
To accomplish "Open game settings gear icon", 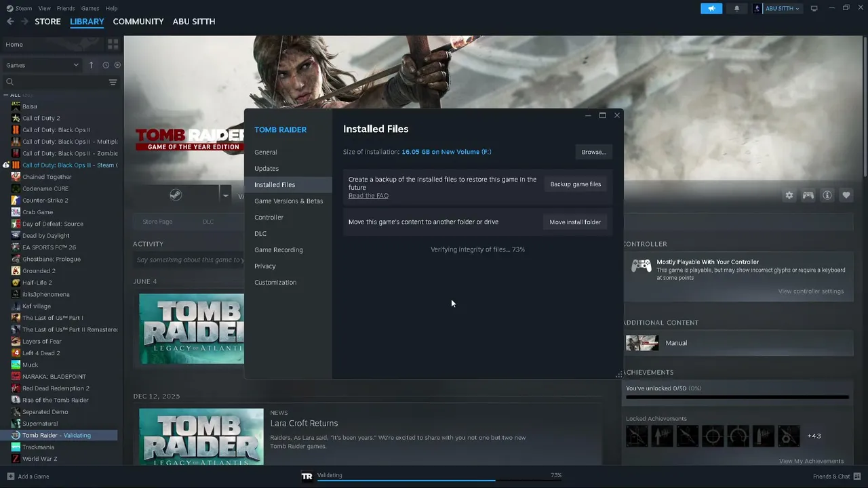I will pyautogui.click(x=789, y=195).
